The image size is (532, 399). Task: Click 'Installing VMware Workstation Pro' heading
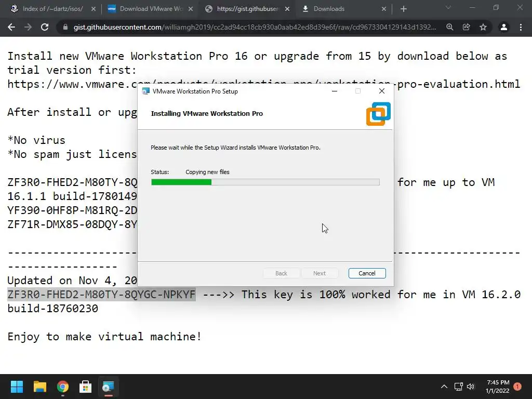pyautogui.click(x=207, y=114)
